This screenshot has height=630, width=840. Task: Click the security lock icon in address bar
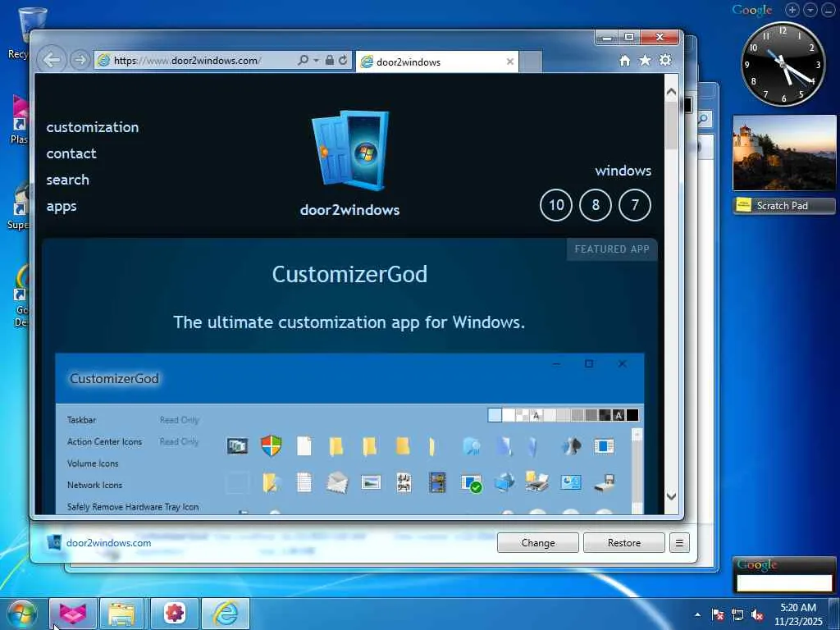(330, 60)
